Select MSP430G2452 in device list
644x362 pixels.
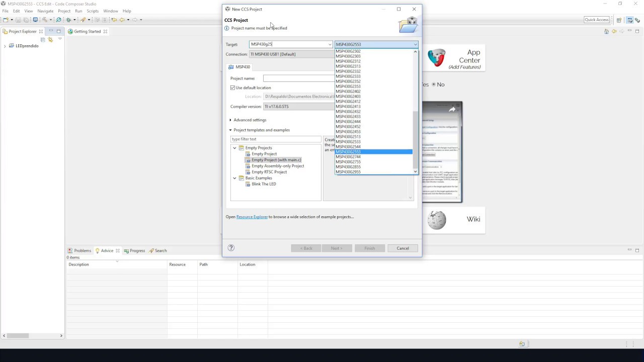point(373,127)
